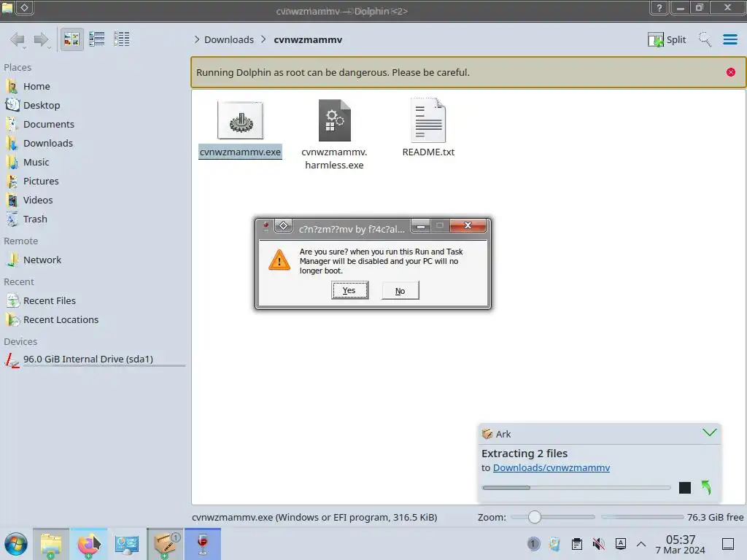The width and height of the screenshot is (747, 560).
Task: Click Dolphin titlebar help button
Action: (659, 7)
